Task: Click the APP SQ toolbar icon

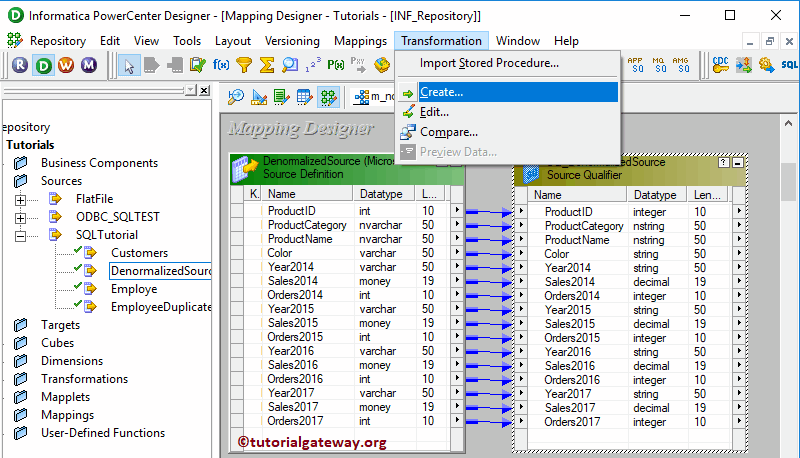Action: click(x=636, y=65)
